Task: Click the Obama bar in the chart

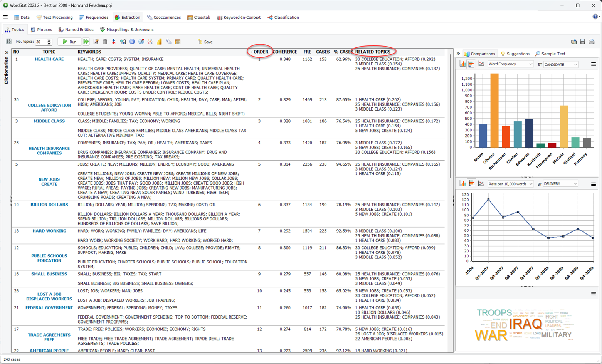Action: click(494, 111)
